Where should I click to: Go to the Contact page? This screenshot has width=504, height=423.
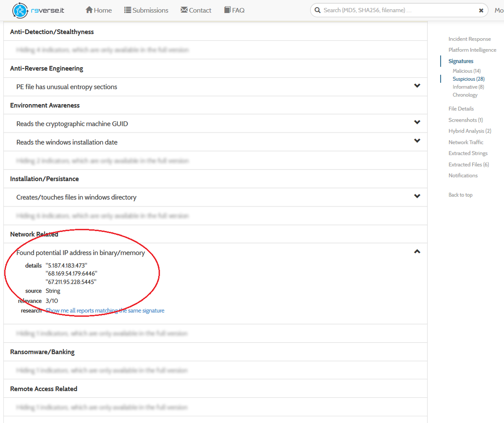[x=196, y=10]
